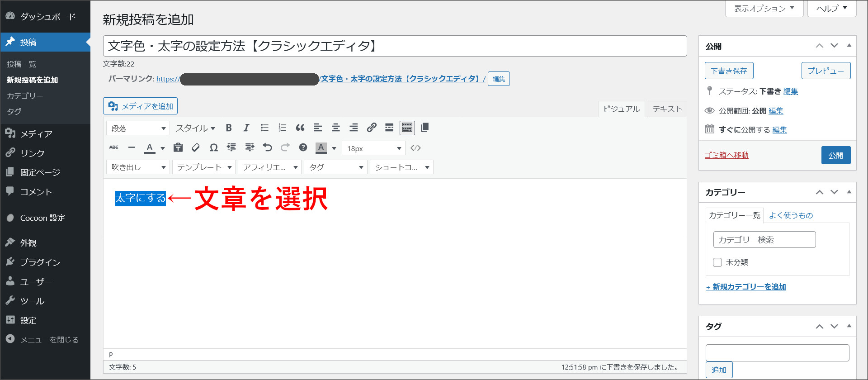Viewport: 868px width, 380px height.
Task: Align text left
Action: pos(318,128)
